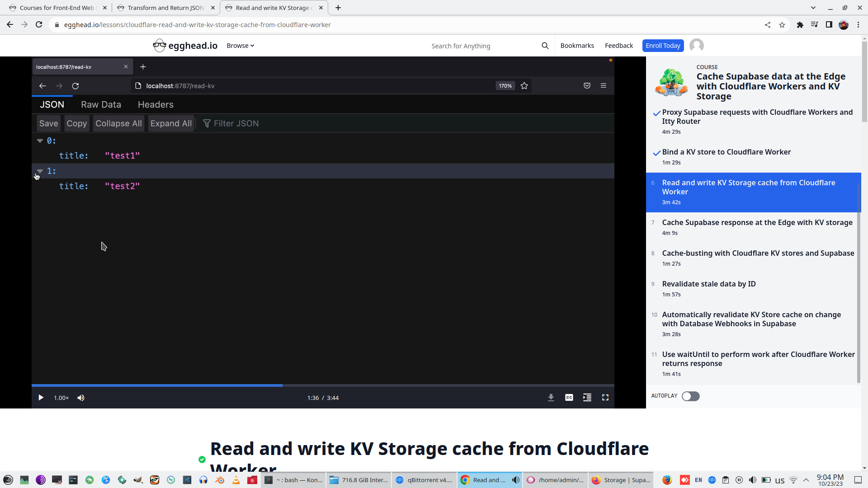The width and height of the screenshot is (868, 488).
Task: Open Chrome tab search chevron
Action: [x=813, y=8]
